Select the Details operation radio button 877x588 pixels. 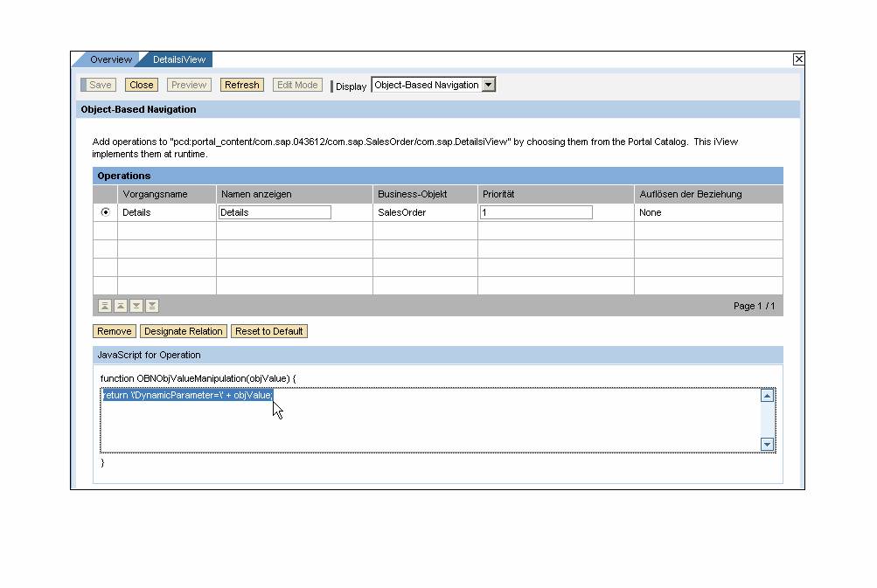coord(106,212)
